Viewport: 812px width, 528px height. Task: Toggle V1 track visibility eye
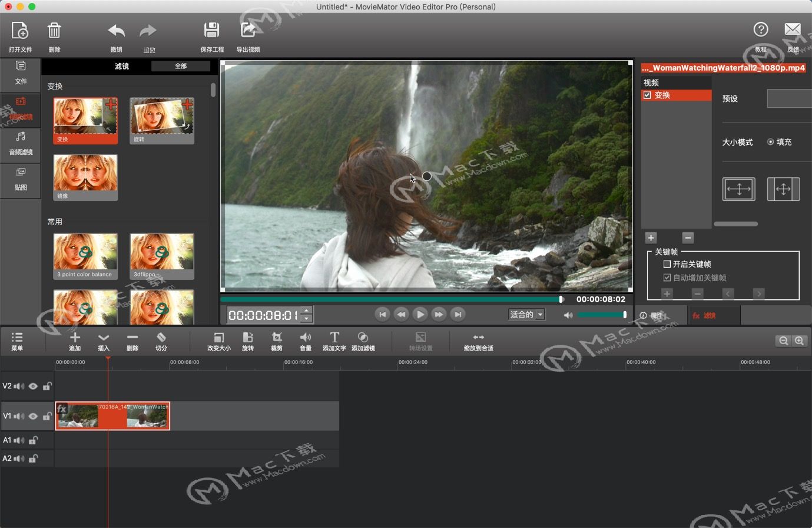[x=33, y=416]
